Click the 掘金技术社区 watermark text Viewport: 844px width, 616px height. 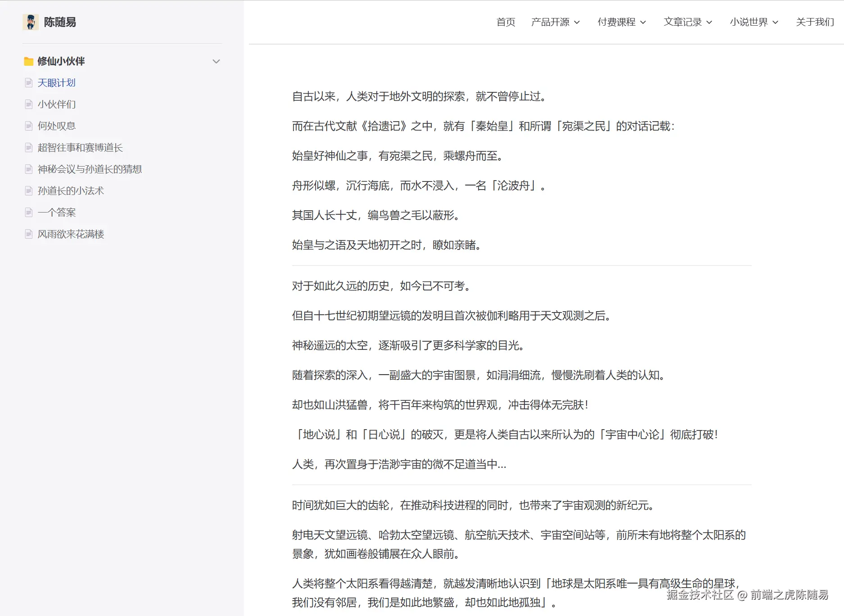(698, 595)
